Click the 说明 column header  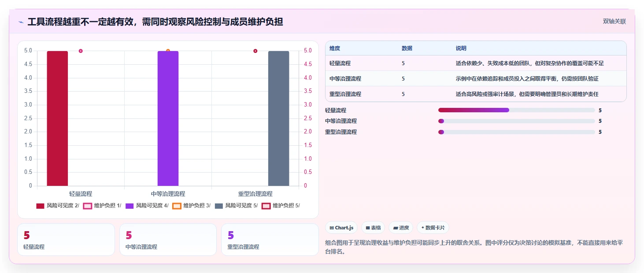pyautogui.click(x=461, y=48)
